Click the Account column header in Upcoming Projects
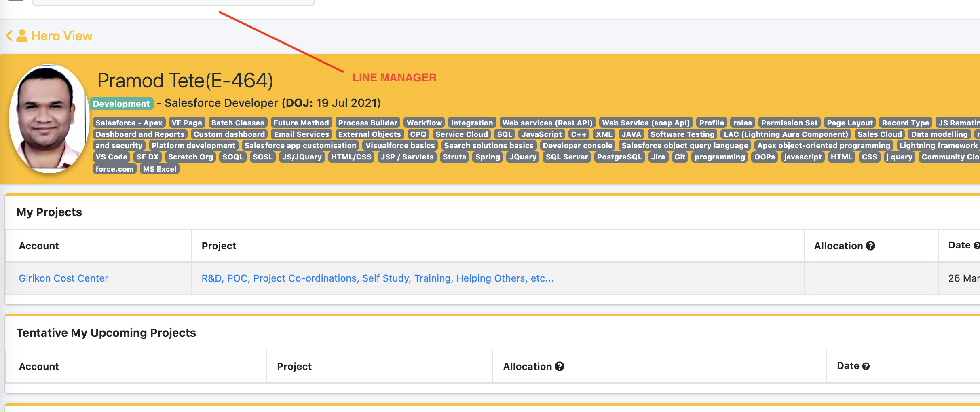 tap(39, 366)
